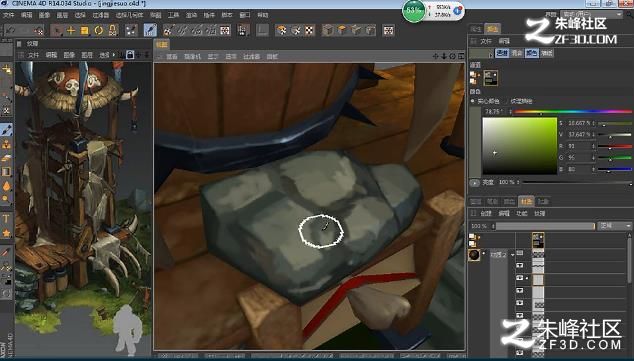Click the material sphere thumbnail

point(474,255)
